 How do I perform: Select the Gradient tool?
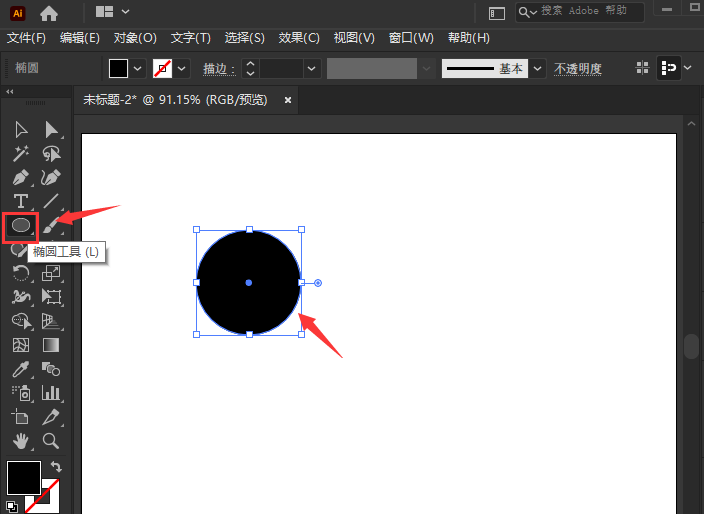click(x=51, y=345)
